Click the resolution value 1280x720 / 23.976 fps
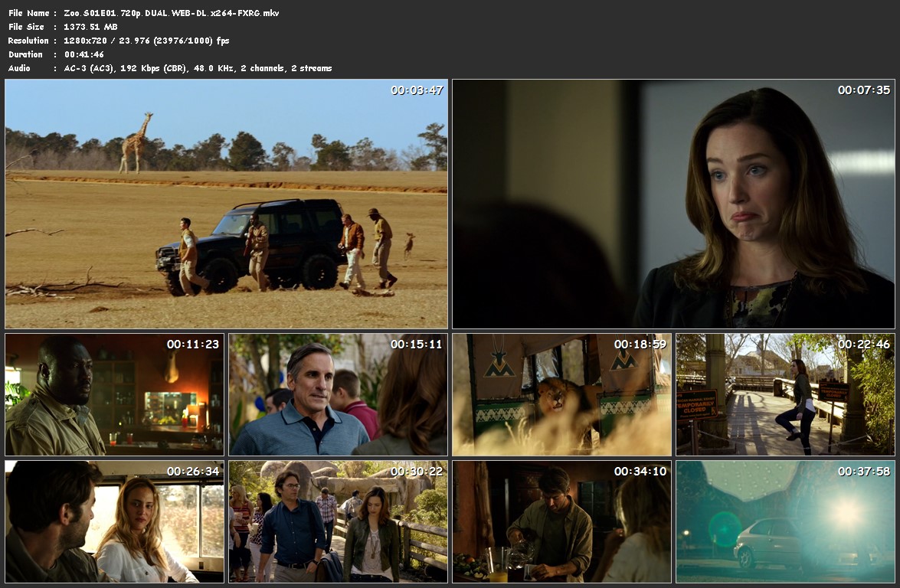Screen dimensions: 900x588 tap(146, 40)
